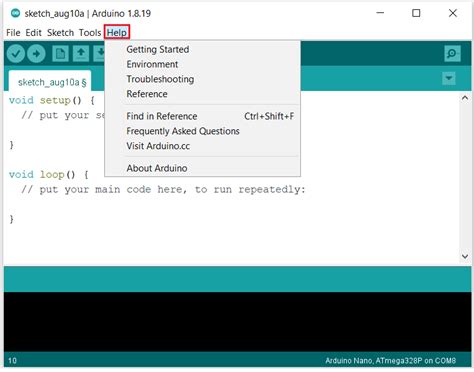Screen dimensions: 474x372
Task: Open the Tools menu
Action: click(90, 33)
